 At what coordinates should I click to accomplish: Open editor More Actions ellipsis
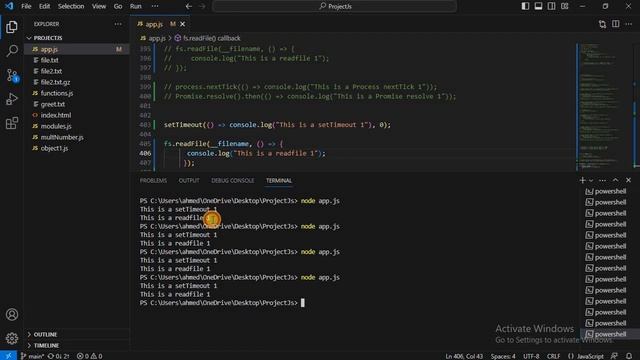[x=629, y=24]
